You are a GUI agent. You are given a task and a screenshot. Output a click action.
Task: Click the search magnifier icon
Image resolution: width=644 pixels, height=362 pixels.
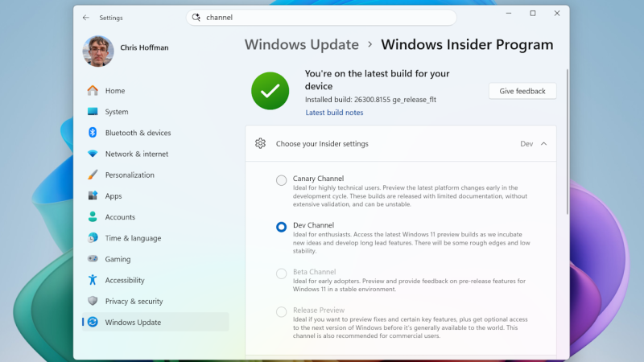pos(196,17)
